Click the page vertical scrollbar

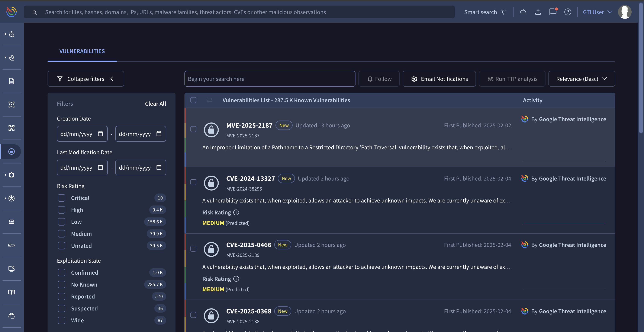pyautogui.click(x=641, y=68)
